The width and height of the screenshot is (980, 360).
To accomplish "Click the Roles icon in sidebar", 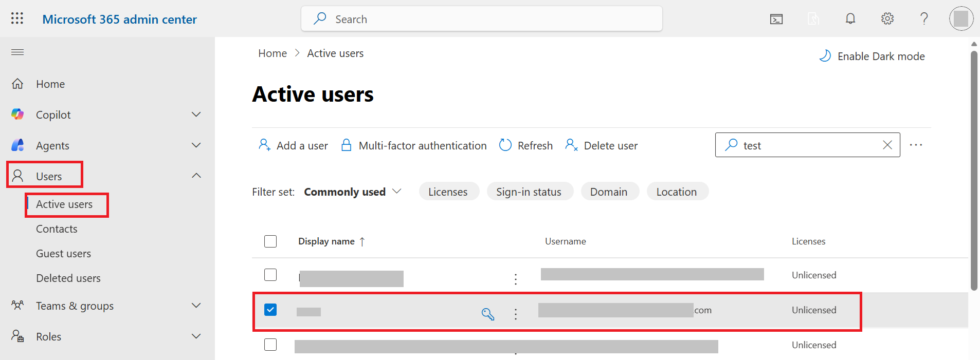I will pyautogui.click(x=17, y=336).
